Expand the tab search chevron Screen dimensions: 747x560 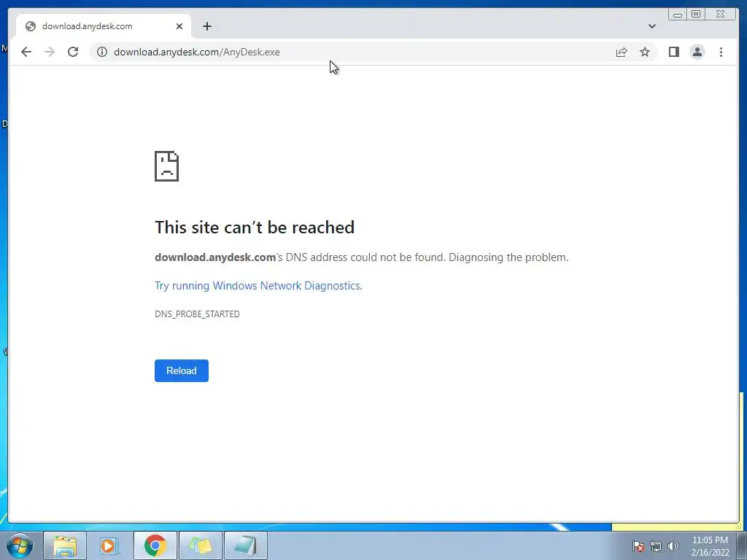[651, 26]
